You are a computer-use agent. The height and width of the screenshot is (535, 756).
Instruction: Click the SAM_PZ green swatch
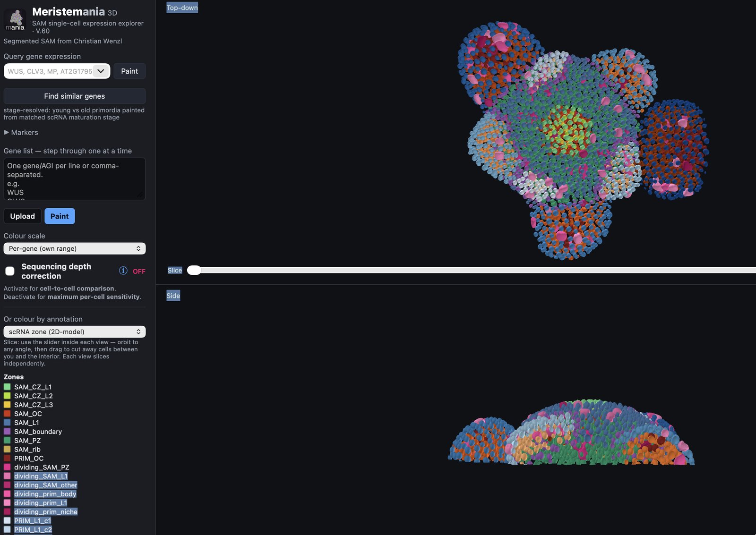(x=7, y=441)
